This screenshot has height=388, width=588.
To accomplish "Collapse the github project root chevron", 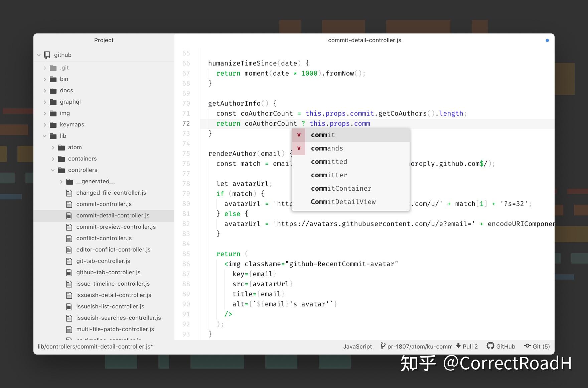I will (x=39, y=55).
